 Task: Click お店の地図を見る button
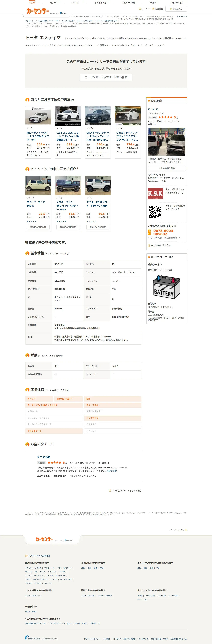[166, 168]
